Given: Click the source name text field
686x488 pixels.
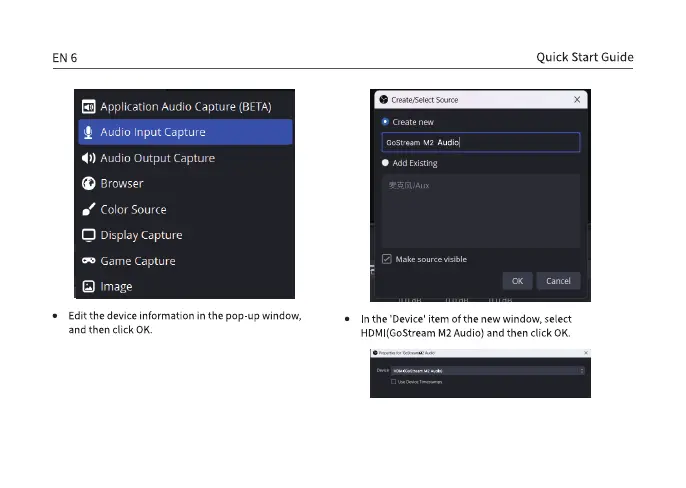Looking at the screenshot, I should 480,142.
